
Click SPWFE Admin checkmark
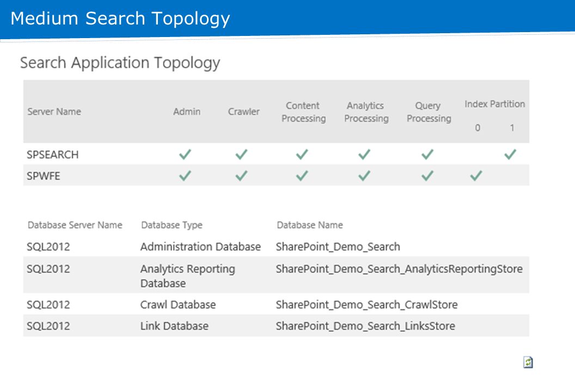click(x=185, y=176)
